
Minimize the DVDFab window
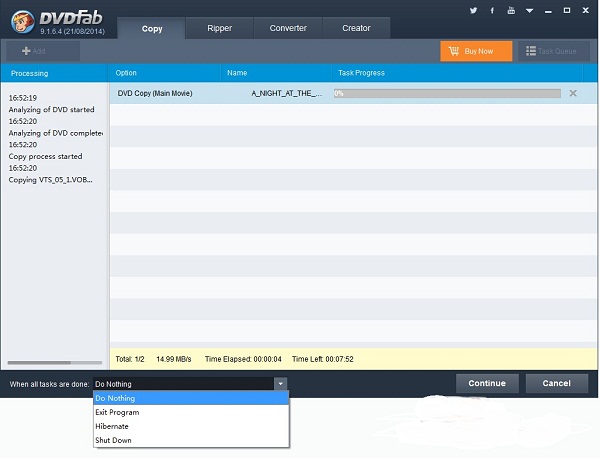point(548,11)
